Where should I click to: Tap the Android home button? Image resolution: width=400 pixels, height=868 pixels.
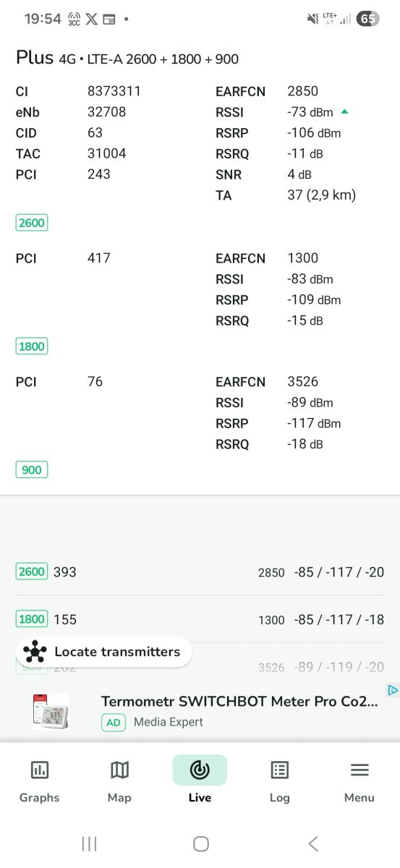click(x=201, y=843)
